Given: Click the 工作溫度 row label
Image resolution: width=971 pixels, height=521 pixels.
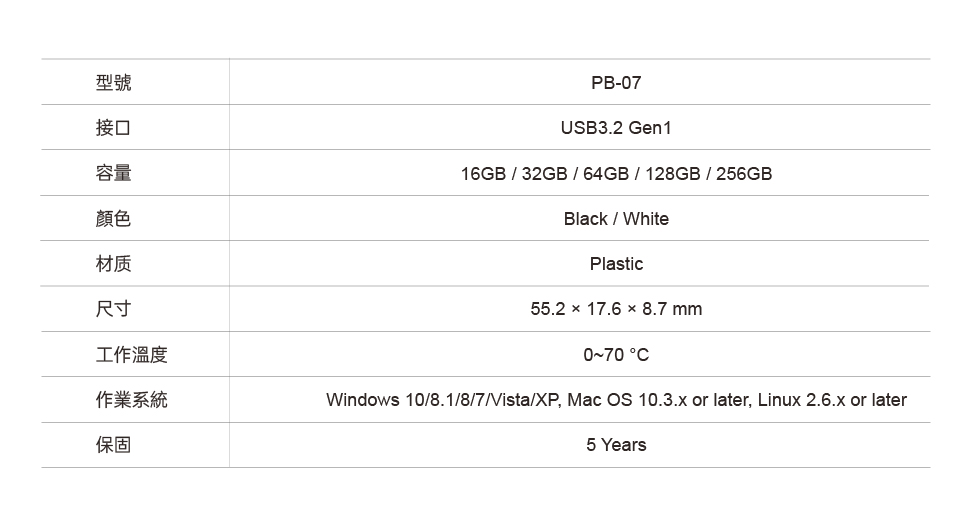Looking at the screenshot, I should click(x=131, y=354).
